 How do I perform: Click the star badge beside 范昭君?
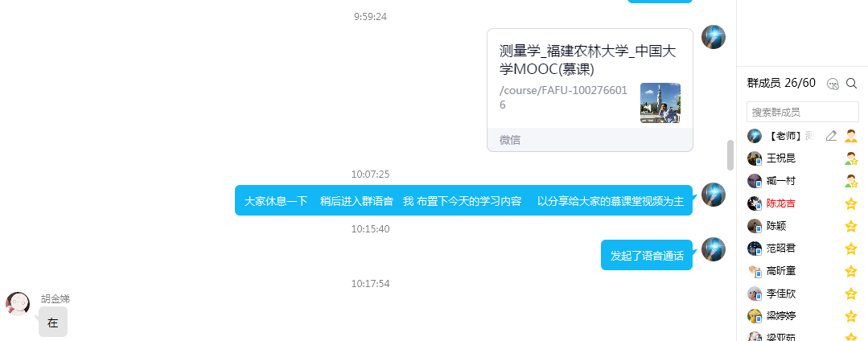851,249
